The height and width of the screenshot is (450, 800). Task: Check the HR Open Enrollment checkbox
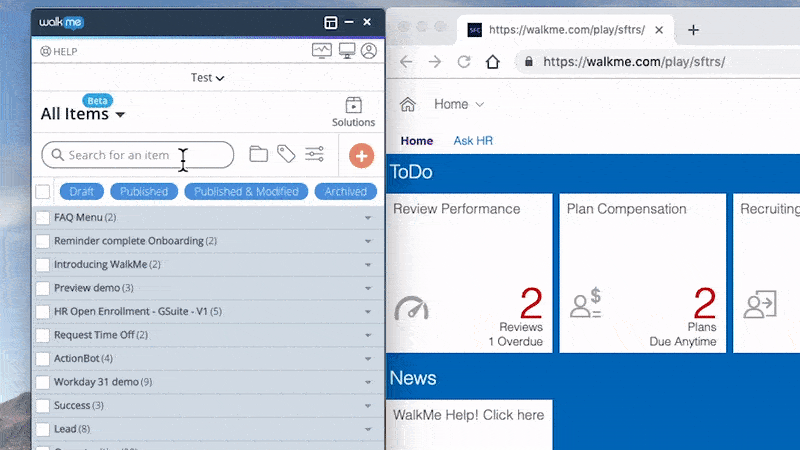(43, 312)
